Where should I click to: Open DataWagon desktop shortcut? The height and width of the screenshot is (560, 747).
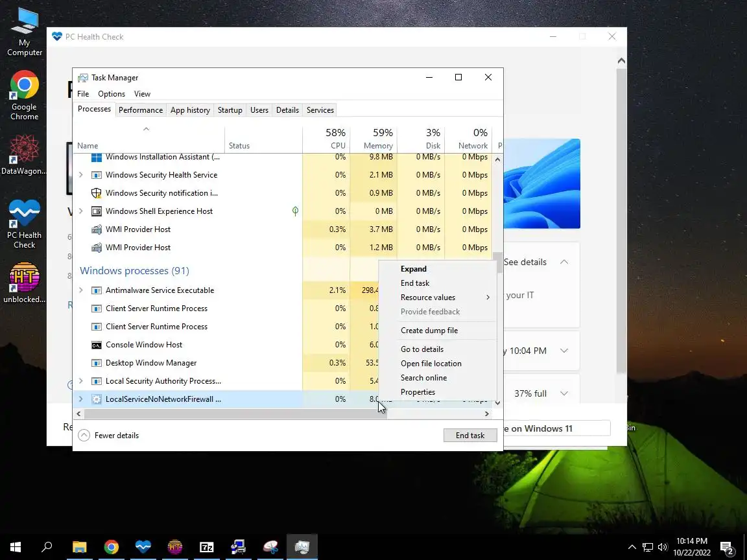pyautogui.click(x=24, y=155)
